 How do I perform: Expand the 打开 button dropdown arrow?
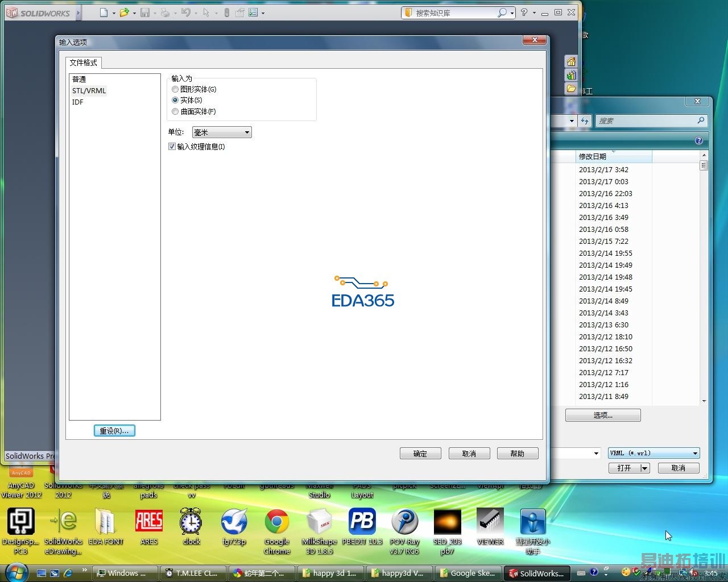pyautogui.click(x=644, y=468)
